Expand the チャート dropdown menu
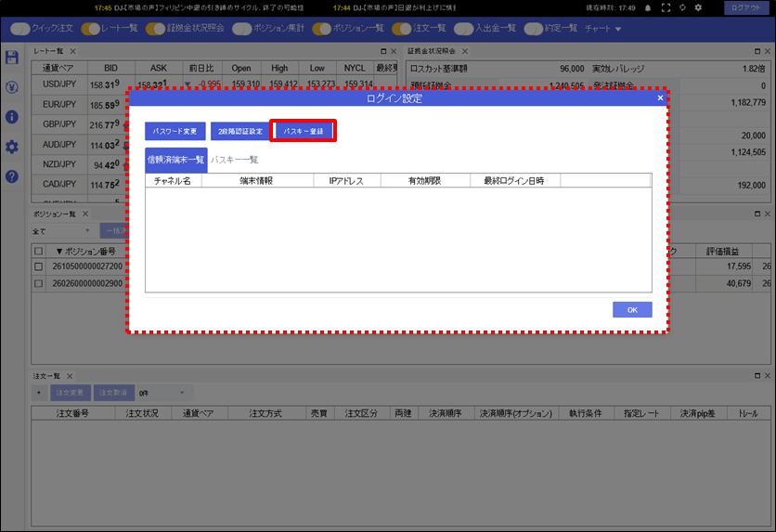The height and width of the screenshot is (532, 776). tap(602, 29)
